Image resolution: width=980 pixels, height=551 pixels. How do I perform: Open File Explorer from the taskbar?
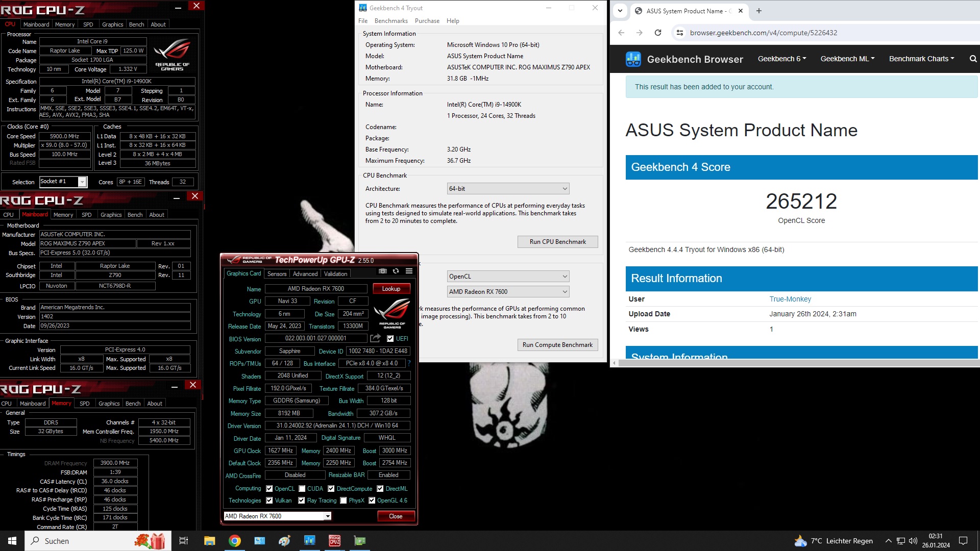pos(209,541)
